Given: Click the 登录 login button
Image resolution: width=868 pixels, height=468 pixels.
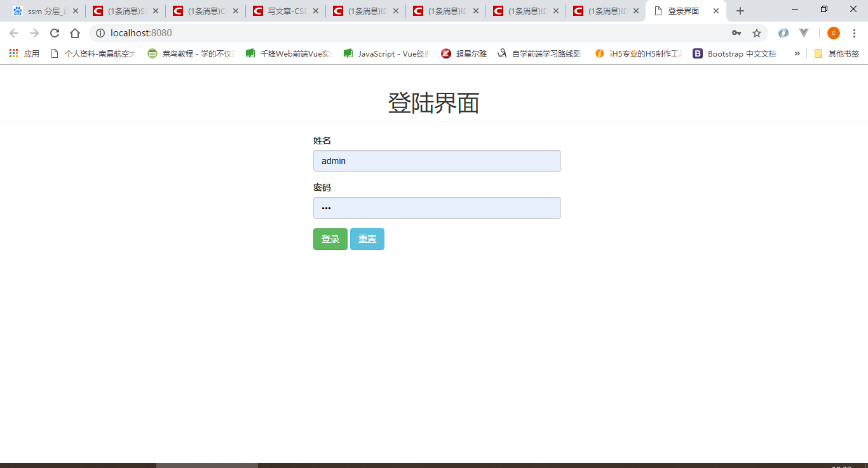Looking at the screenshot, I should (330, 239).
